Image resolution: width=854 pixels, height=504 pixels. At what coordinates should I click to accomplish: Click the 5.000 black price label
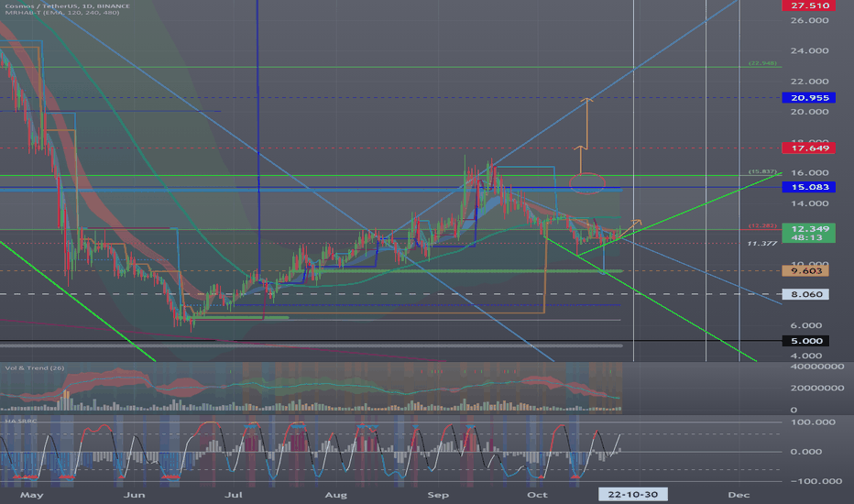click(x=805, y=341)
